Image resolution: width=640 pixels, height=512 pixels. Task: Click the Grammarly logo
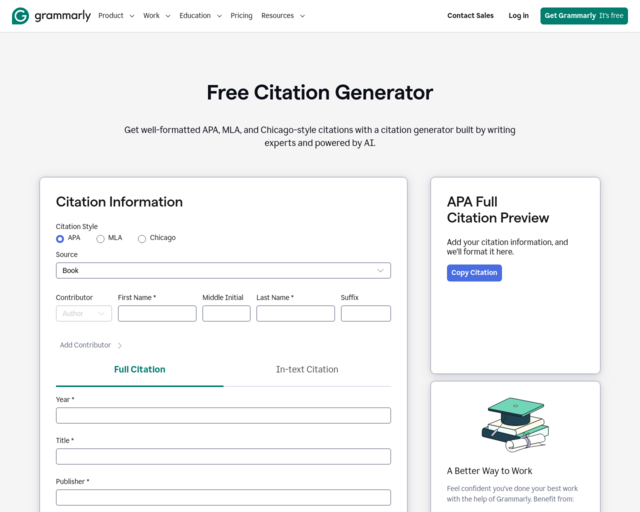pyautogui.click(x=51, y=16)
